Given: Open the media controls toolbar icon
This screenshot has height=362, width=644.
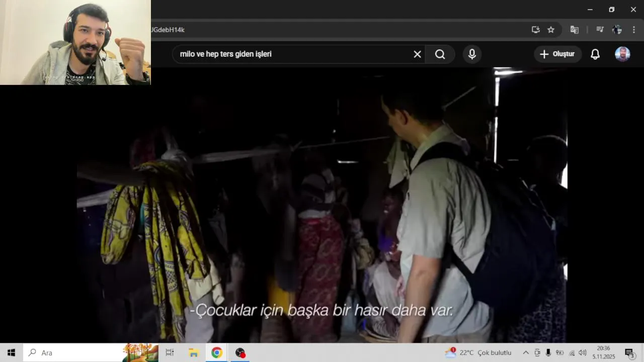Looking at the screenshot, I should pyautogui.click(x=600, y=30).
